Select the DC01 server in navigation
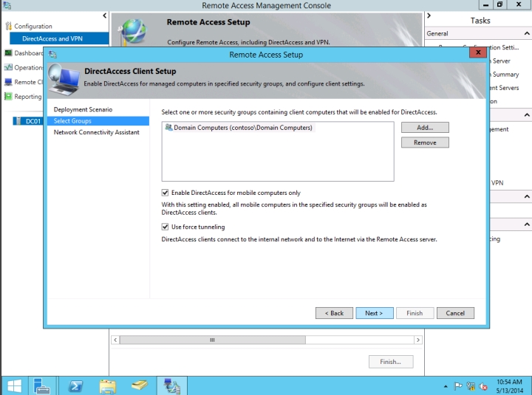This screenshot has height=395, width=532. click(x=29, y=121)
